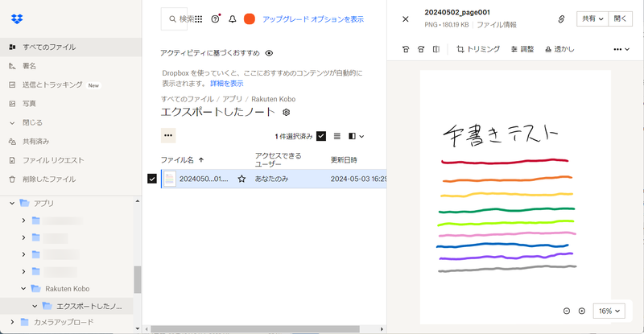Collapse エクスポートしたノ... tree chevron
Viewport: 644px width, 334px height.
[x=35, y=306]
